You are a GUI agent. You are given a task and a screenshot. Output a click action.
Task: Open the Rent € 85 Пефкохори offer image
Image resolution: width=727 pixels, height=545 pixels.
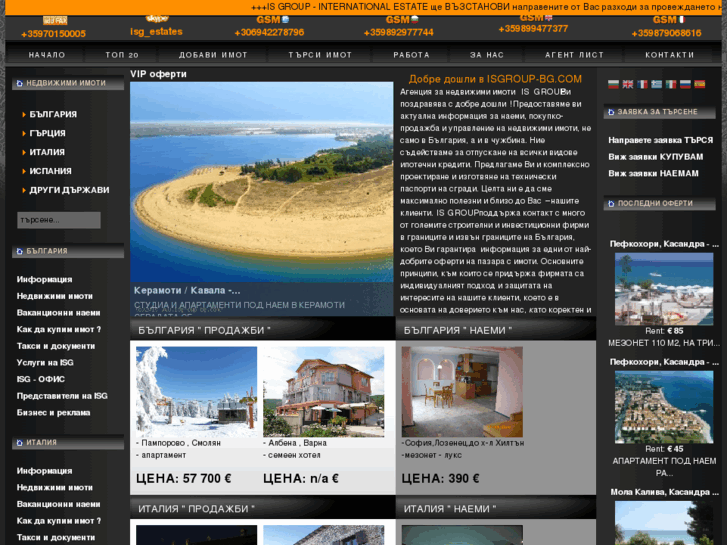click(664, 289)
